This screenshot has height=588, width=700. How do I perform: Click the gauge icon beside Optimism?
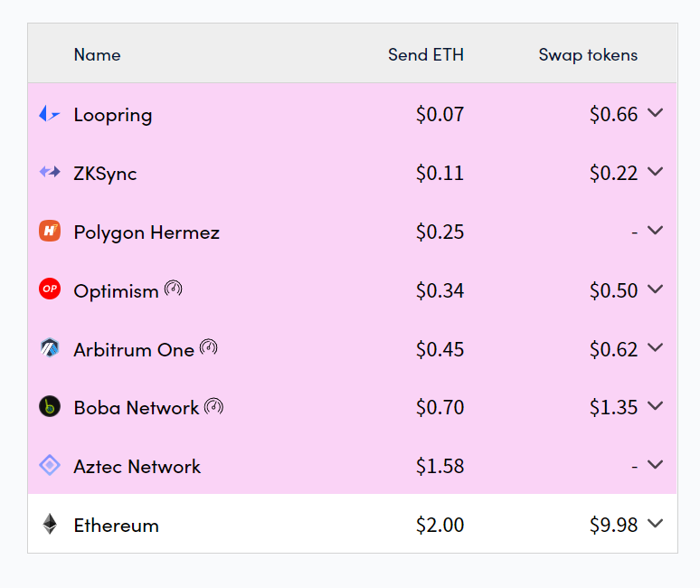[x=174, y=288]
